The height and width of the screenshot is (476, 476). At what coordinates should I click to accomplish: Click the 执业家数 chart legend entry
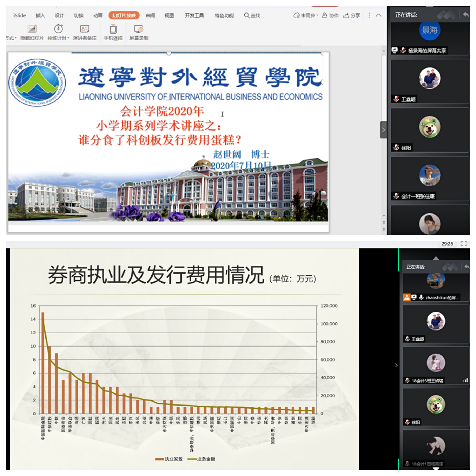169,459
